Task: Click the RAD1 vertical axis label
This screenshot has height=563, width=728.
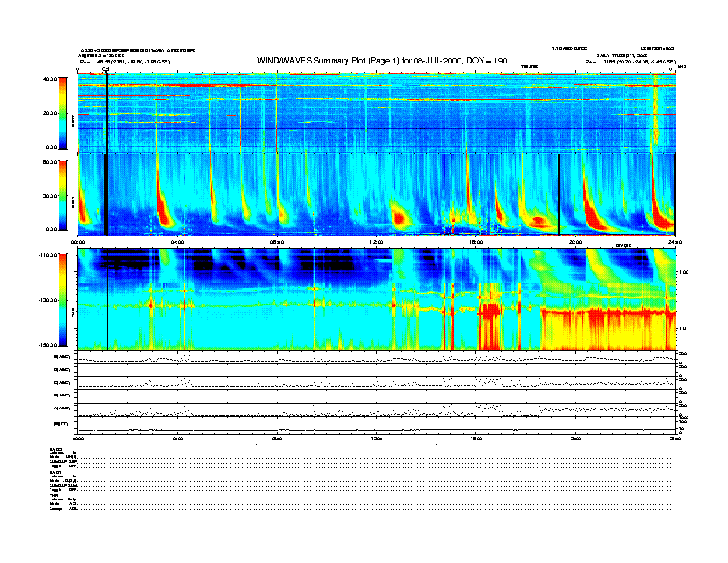Action: coord(73,201)
